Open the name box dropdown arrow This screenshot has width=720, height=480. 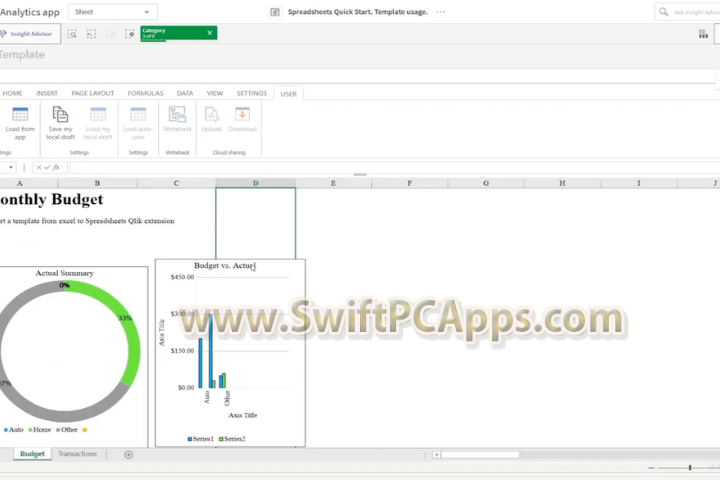[11, 168]
